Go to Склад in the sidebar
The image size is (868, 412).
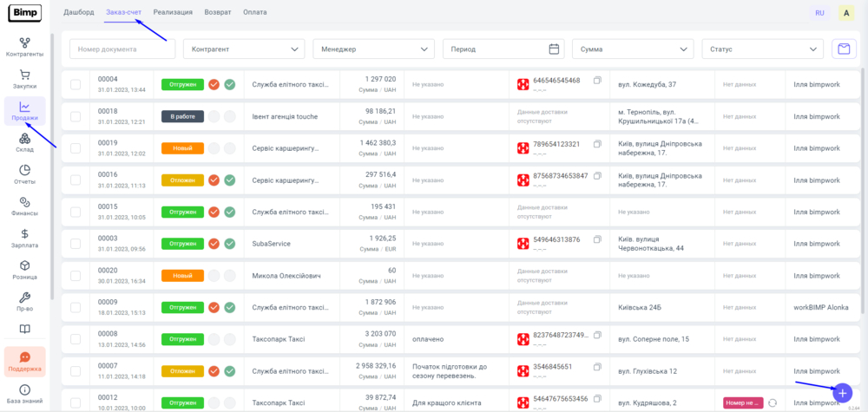tap(24, 142)
